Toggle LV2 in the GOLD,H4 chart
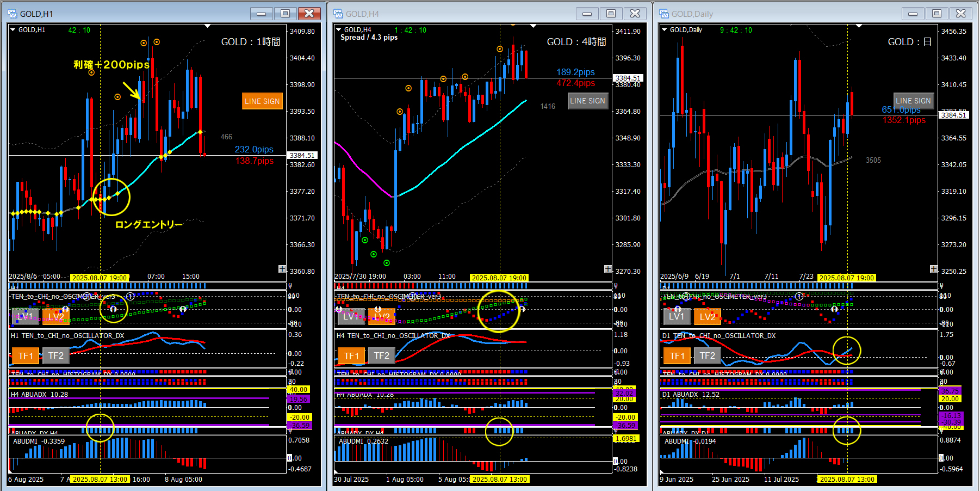 382,316
